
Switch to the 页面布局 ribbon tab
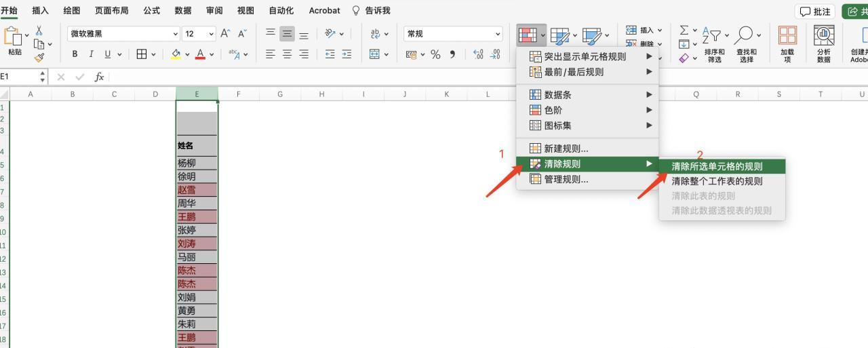[x=111, y=10]
